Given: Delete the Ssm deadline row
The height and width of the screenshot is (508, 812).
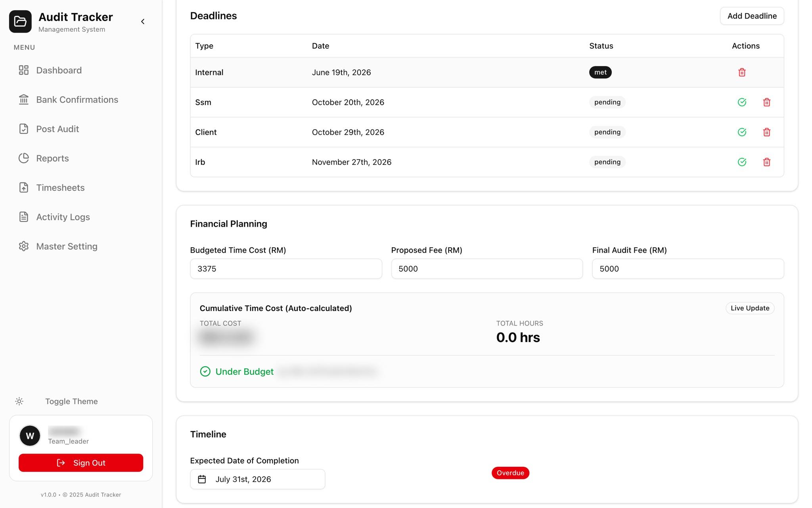Looking at the screenshot, I should coord(766,102).
